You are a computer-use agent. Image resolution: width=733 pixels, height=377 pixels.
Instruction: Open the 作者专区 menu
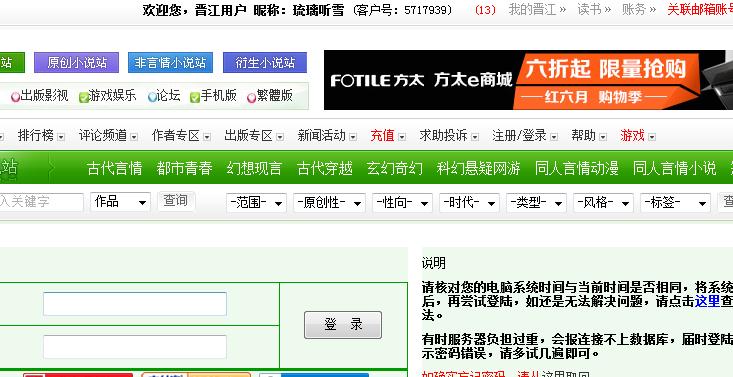(181, 136)
